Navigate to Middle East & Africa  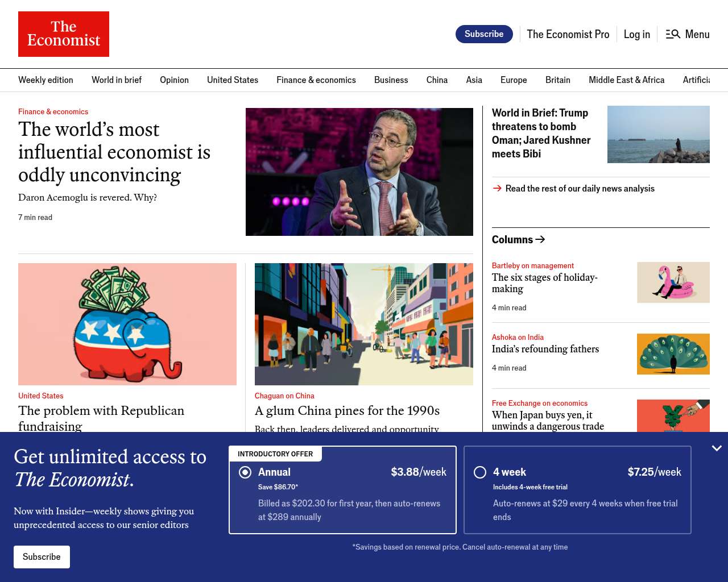(x=627, y=80)
